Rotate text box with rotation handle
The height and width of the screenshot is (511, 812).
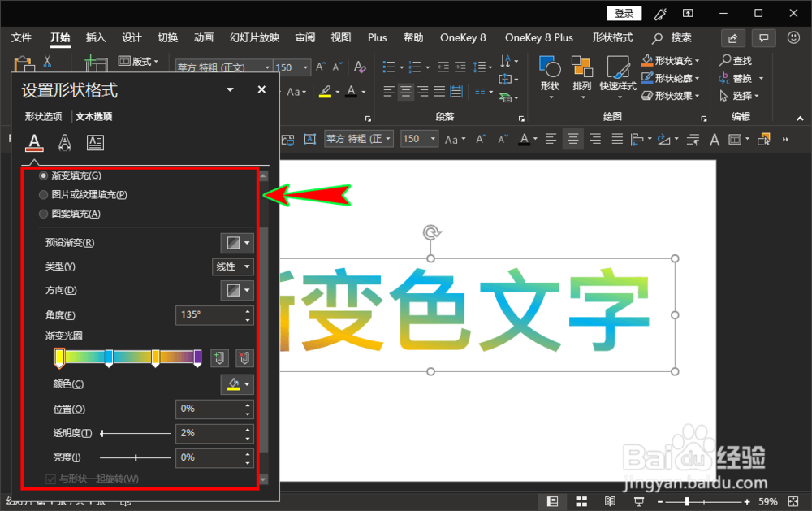tap(431, 232)
